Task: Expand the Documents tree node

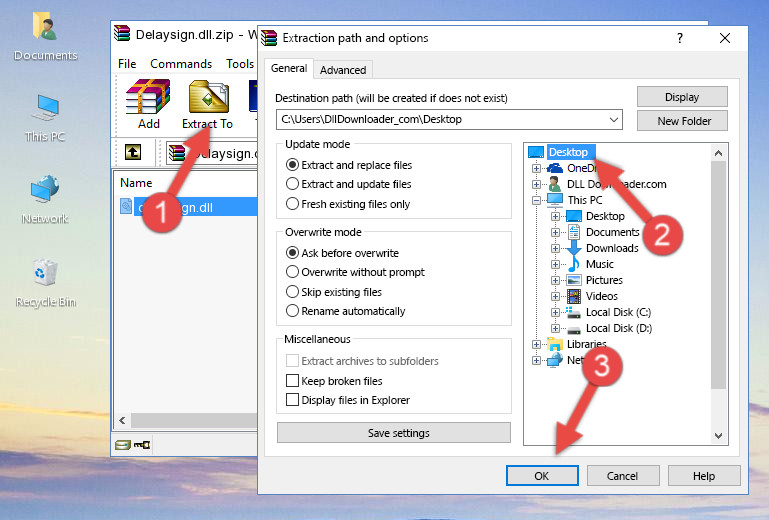Action: [x=555, y=233]
